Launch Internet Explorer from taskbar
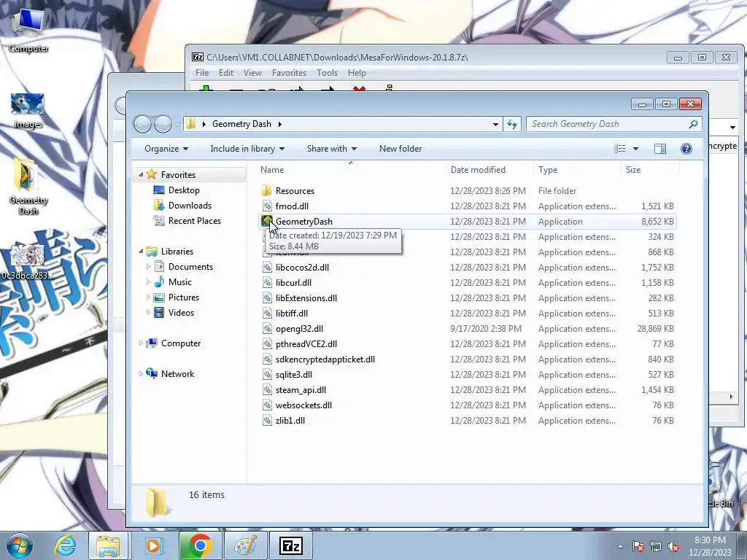Screen dimensions: 747x560 click(x=65, y=545)
